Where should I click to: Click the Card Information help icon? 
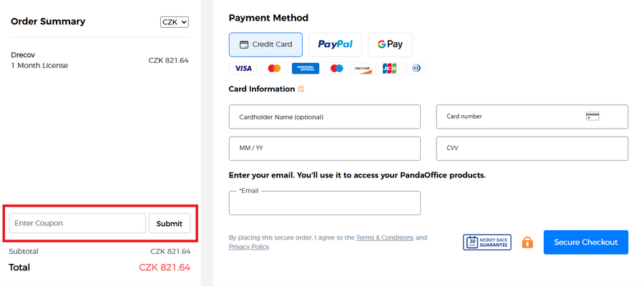click(301, 89)
